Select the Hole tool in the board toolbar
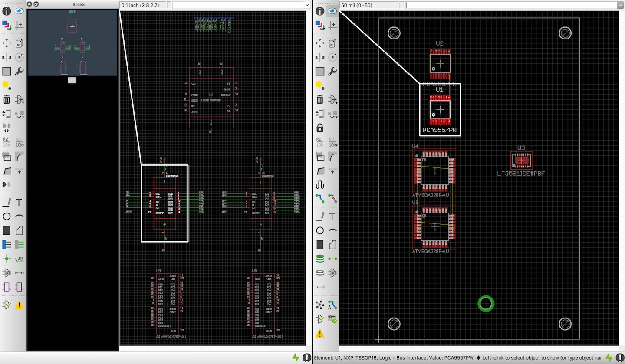625x364 pixels. [x=320, y=273]
